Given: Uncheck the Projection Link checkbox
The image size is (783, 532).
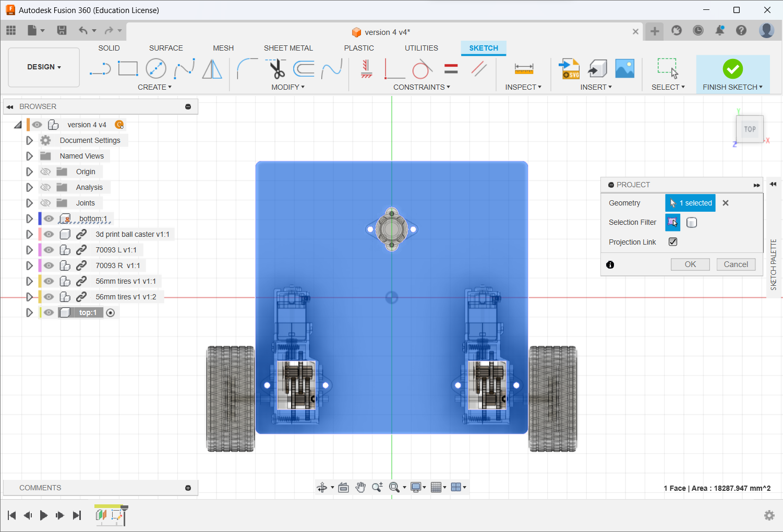Looking at the screenshot, I should 673,241.
